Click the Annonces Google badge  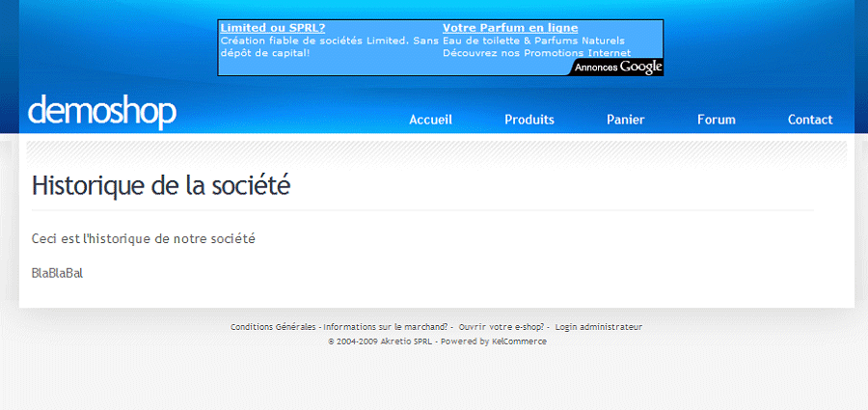[x=619, y=68]
